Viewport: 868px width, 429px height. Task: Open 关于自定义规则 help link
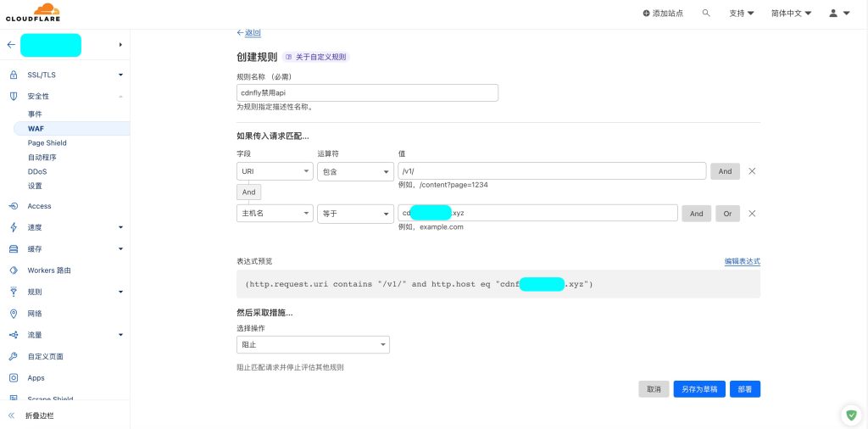click(316, 57)
